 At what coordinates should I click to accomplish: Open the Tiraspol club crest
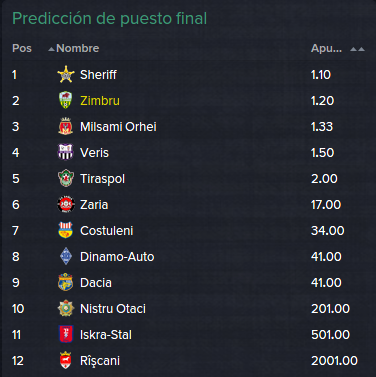click(66, 178)
